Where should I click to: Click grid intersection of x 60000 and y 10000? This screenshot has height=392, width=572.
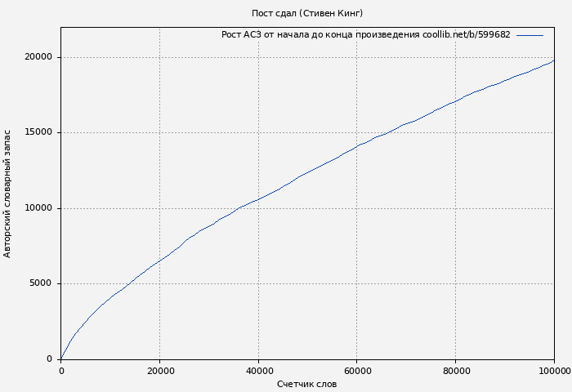coord(357,208)
